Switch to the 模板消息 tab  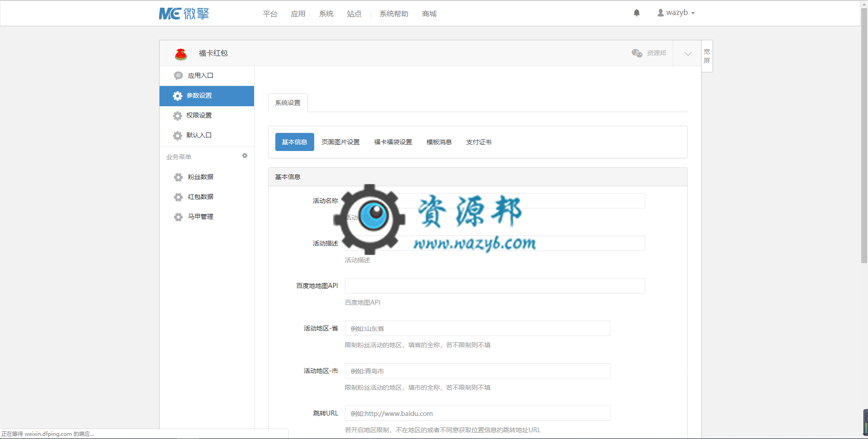tap(439, 142)
